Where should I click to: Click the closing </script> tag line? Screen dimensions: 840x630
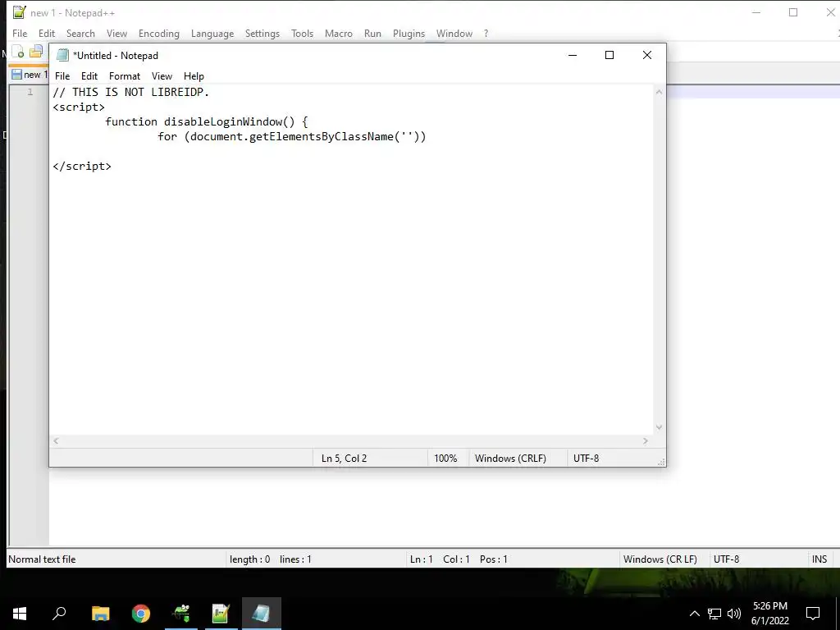pos(82,166)
